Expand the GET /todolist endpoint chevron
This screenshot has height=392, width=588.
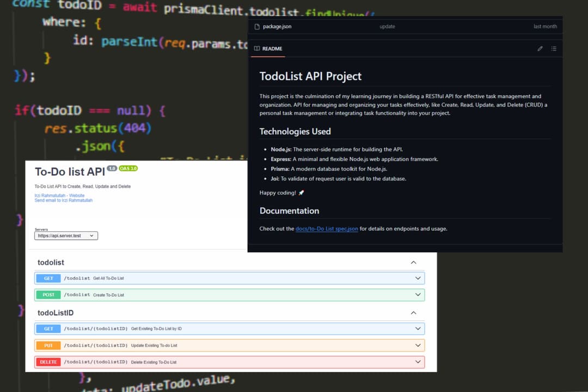tap(418, 278)
